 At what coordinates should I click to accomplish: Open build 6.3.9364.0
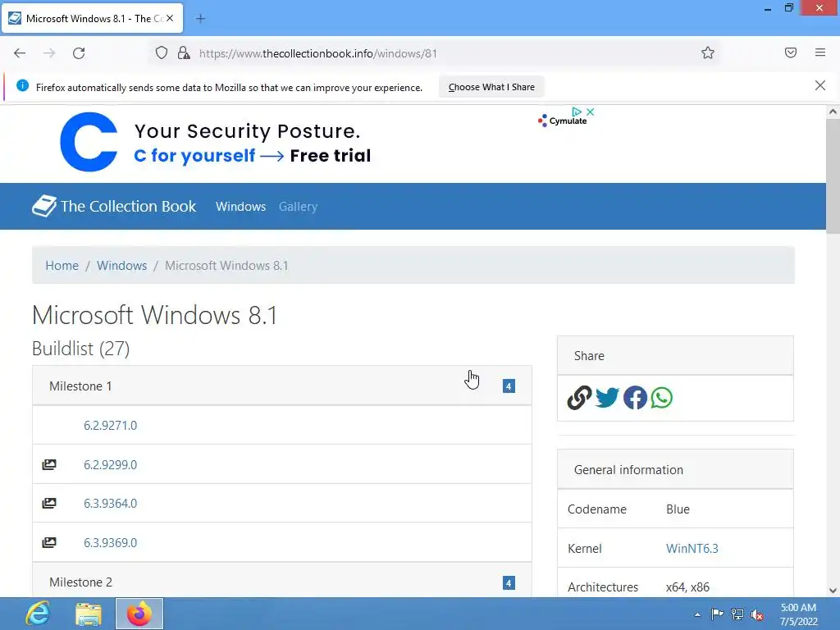point(111,504)
